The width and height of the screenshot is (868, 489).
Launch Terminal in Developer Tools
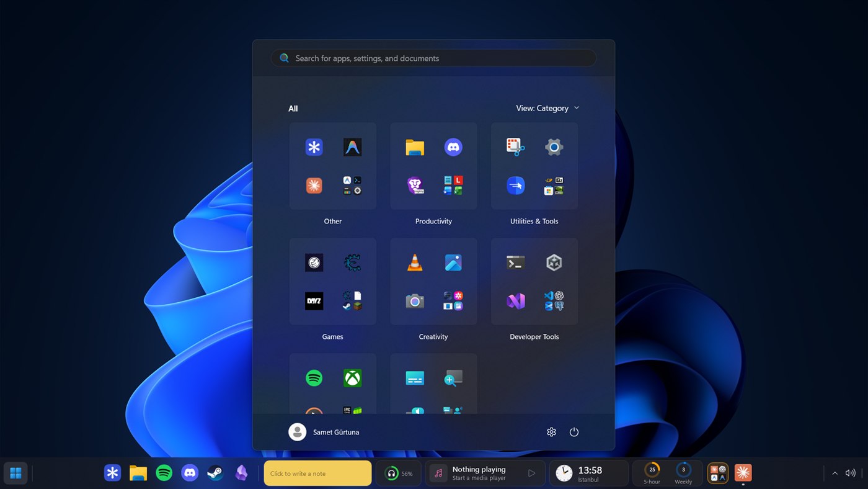515,262
